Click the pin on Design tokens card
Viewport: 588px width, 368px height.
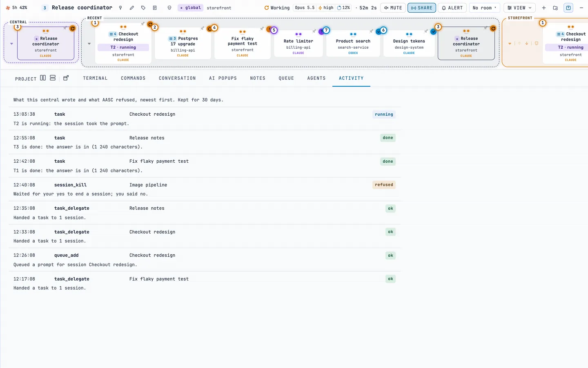(426, 31)
